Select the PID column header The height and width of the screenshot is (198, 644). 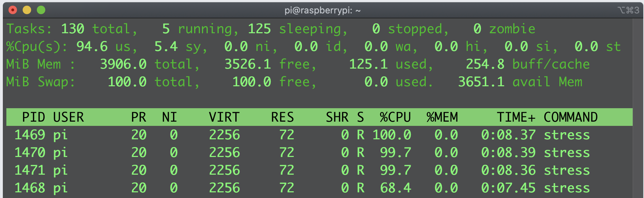tap(33, 117)
